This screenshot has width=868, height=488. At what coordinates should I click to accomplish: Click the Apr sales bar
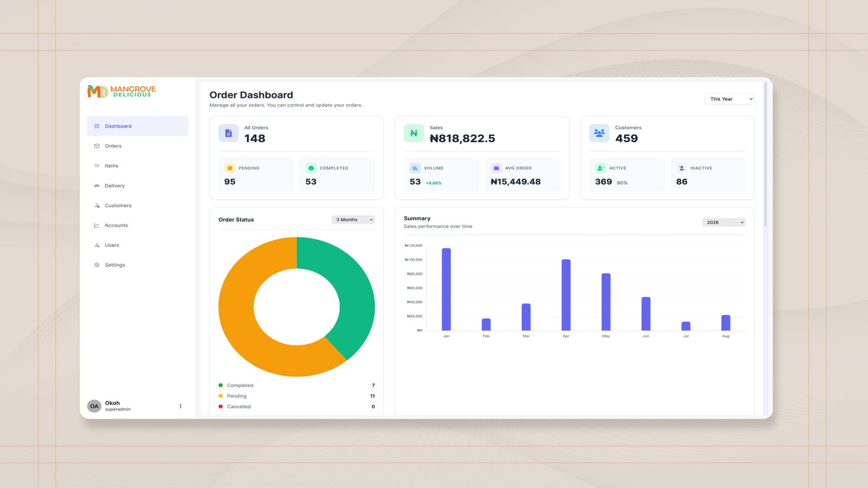pos(566,295)
